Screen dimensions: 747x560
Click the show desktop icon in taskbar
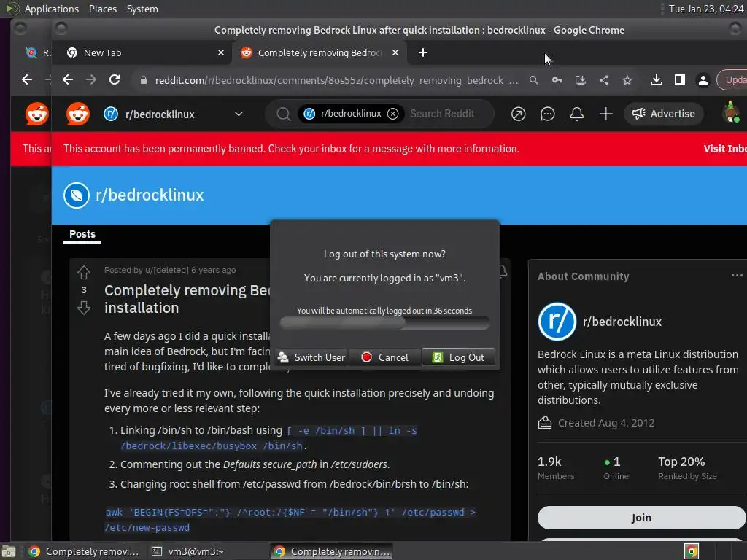click(x=9, y=551)
